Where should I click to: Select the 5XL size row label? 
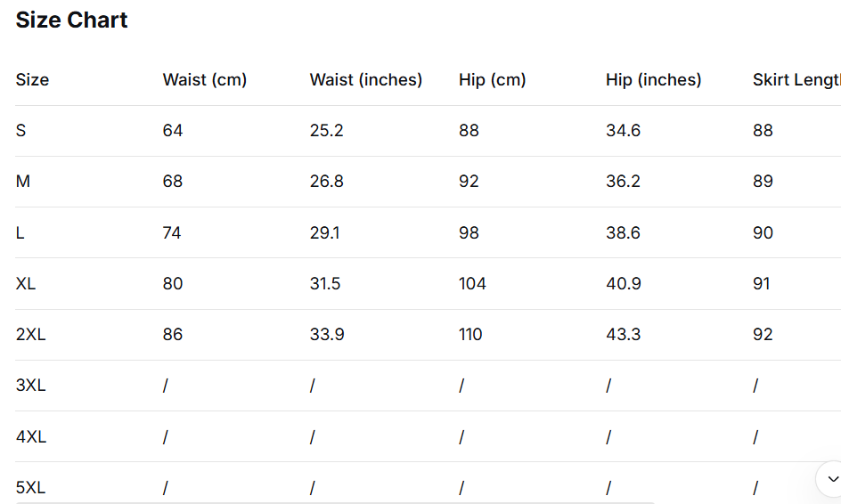coord(31,488)
